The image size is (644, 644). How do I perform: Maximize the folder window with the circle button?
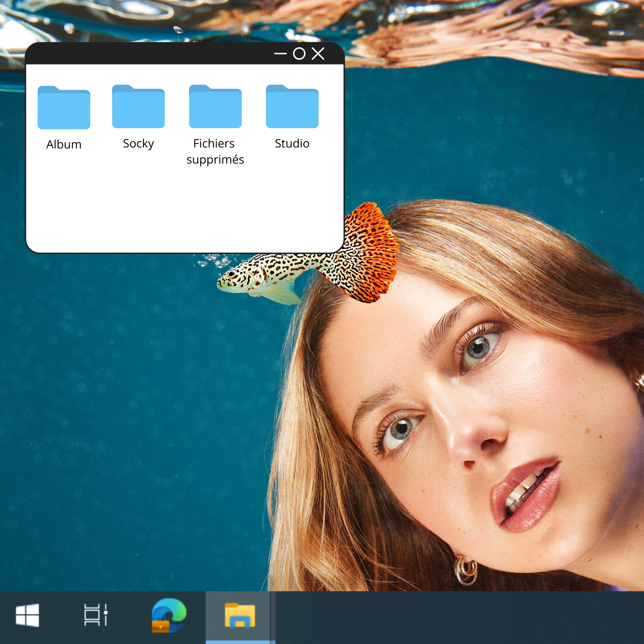pos(299,53)
